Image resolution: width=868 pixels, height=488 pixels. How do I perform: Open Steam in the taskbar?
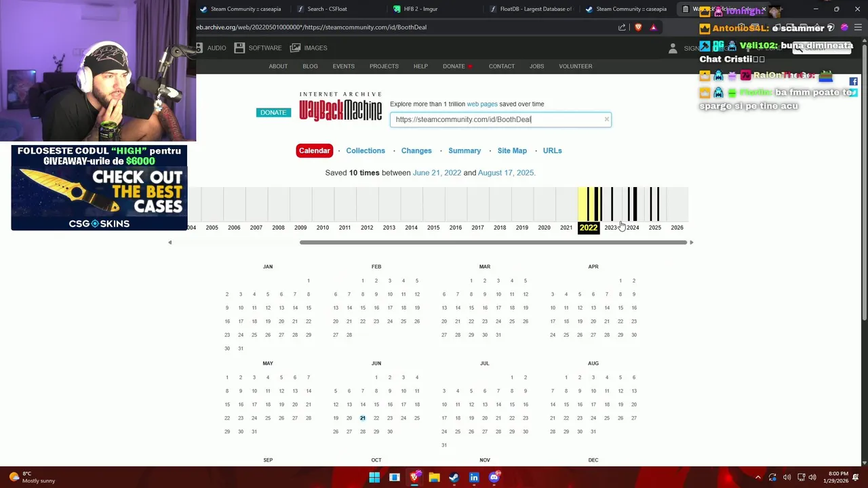(x=454, y=477)
